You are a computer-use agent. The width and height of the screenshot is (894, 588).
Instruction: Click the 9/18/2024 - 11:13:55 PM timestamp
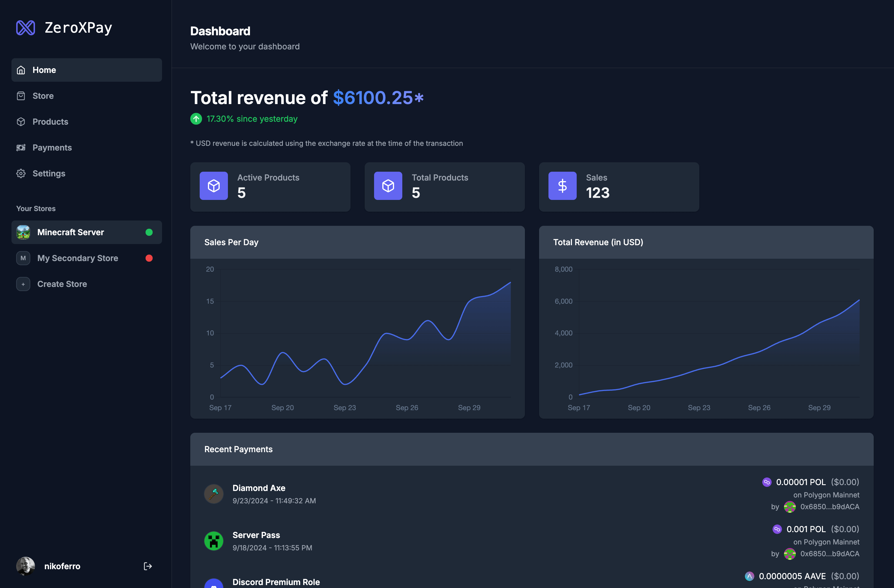(272, 547)
